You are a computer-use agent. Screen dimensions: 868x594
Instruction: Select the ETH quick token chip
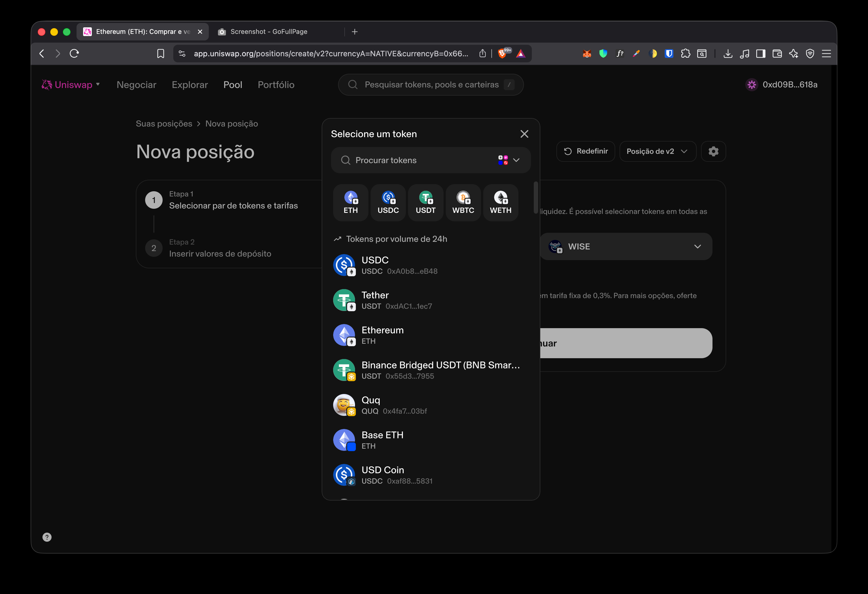point(350,203)
